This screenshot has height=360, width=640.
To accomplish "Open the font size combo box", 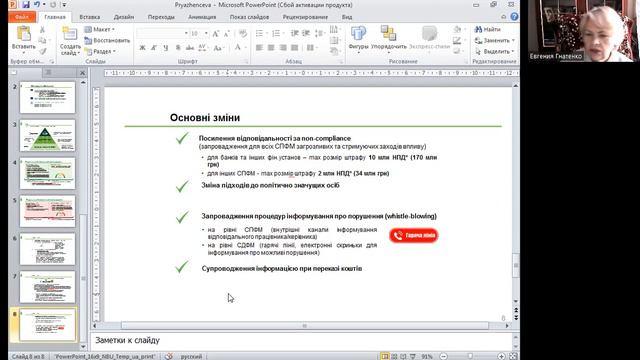I will click(199, 33).
